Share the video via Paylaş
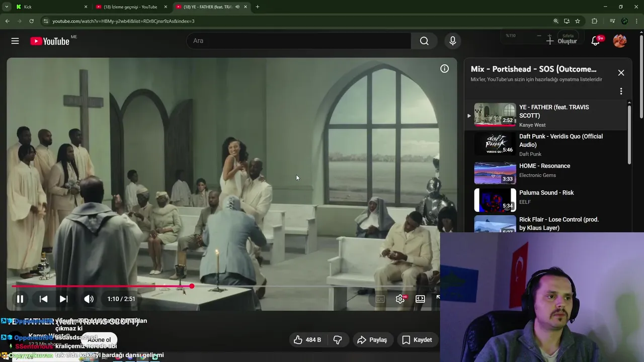The width and height of the screenshot is (644, 362). click(372, 340)
